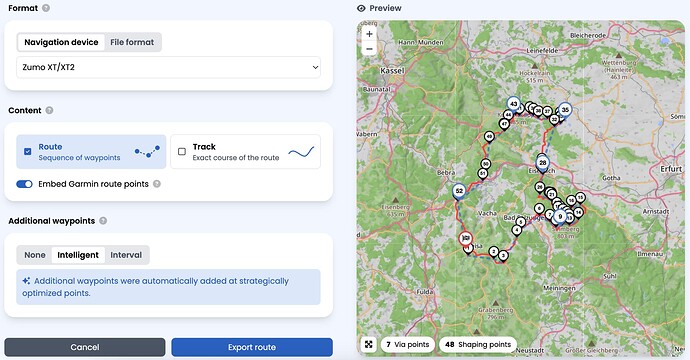The height and width of the screenshot is (360, 690).
Task: Choose Interval for additional waypoints
Action: pyautogui.click(x=126, y=255)
